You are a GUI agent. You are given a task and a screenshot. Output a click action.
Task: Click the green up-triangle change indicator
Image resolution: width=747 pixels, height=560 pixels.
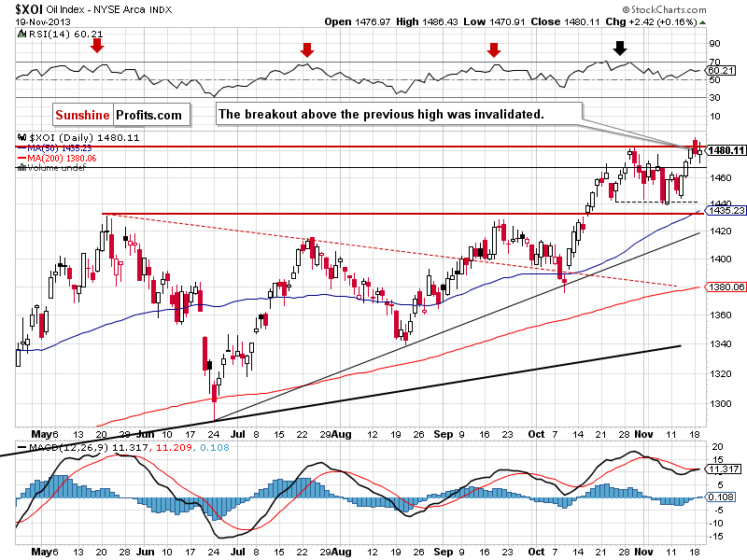703,22
